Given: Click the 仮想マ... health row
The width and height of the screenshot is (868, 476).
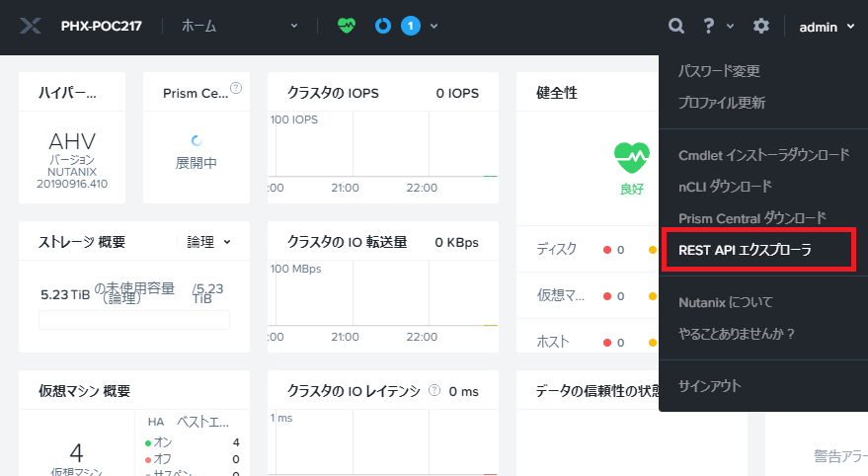Looking at the screenshot, I should pos(587,295).
